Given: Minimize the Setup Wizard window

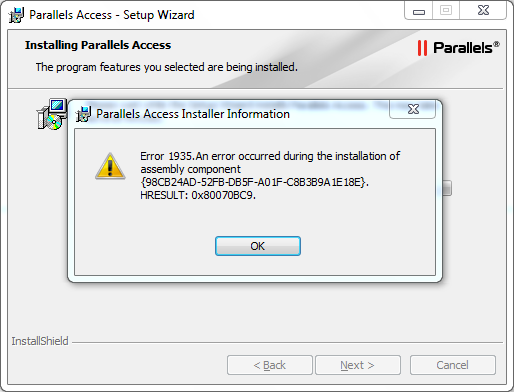Looking at the screenshot, I should tap(419, 11).
